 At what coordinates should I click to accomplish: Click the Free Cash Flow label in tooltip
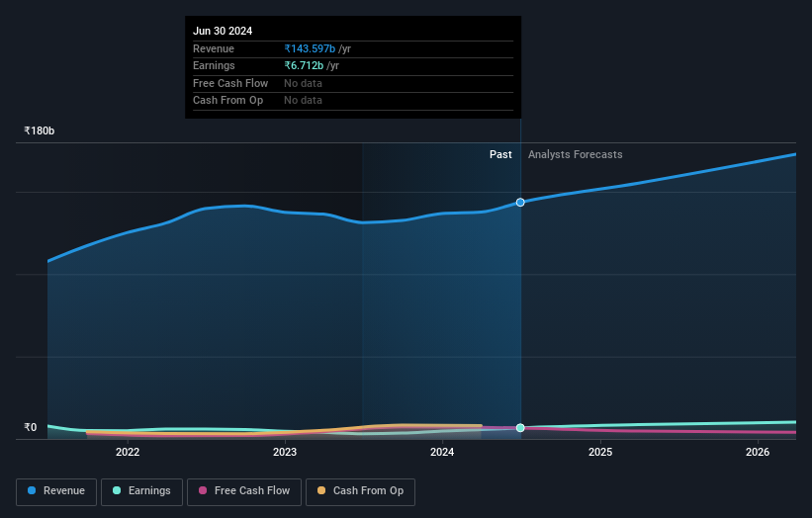(230, 83)
